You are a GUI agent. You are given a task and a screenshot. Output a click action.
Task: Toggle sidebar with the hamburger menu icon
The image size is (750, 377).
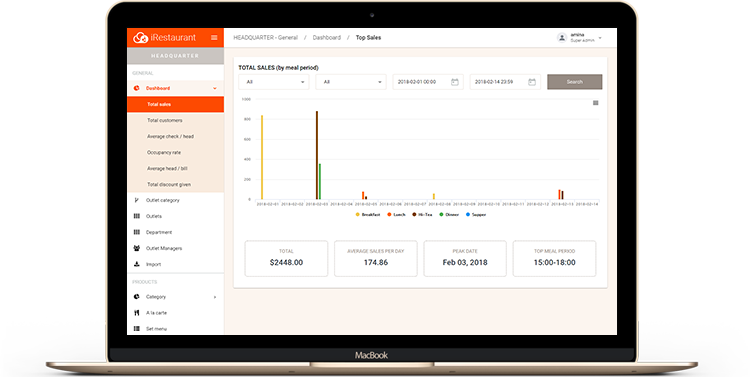[214, 37]
